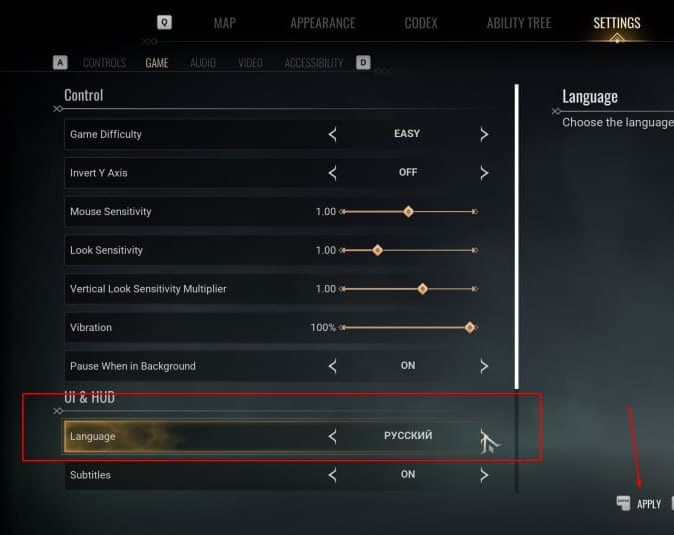674x535 pixels.
Task: Click left arrow of Subtitles row
Action: click(x=332, y=475)
